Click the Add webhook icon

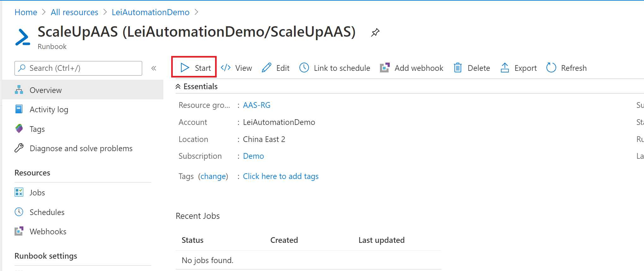pos(385,68)
